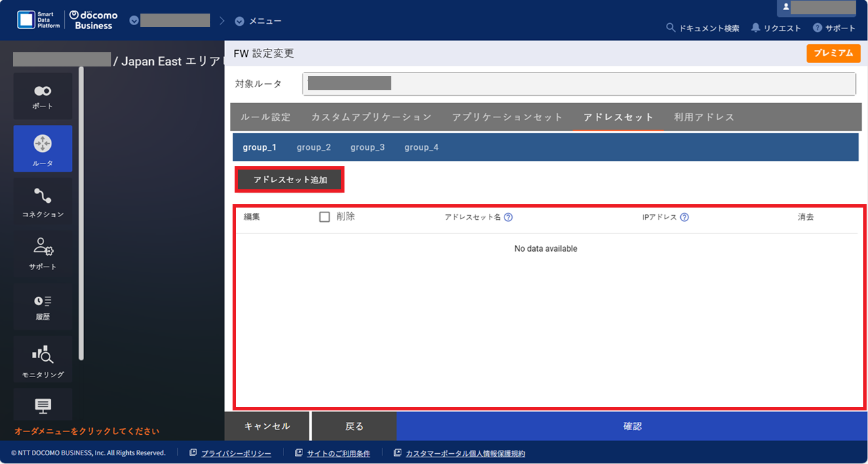
Task: Open モニタリング from the sidebar
Action: [x=43, y=360]
